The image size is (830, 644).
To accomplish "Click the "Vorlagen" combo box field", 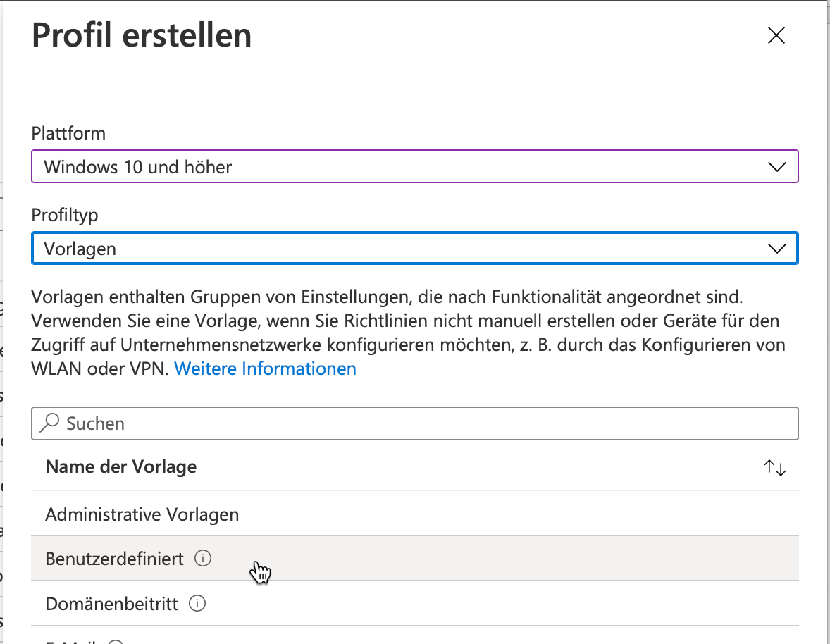I will pos(352,248).
